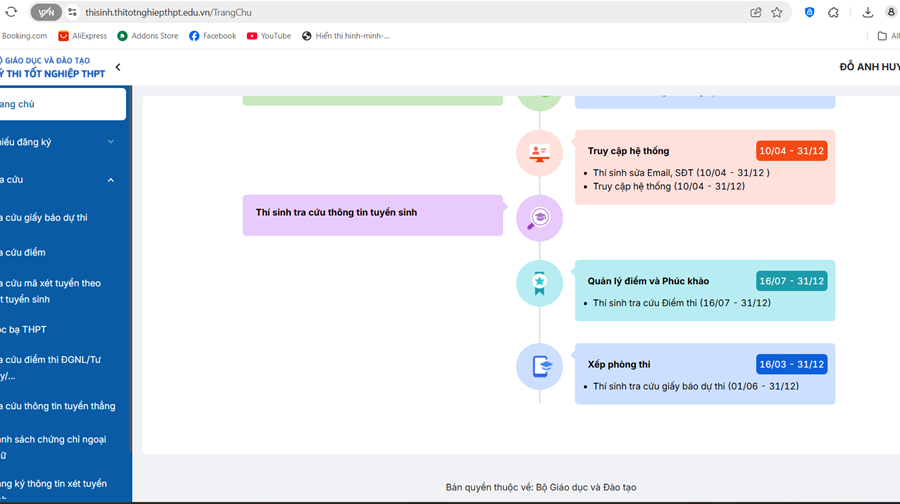The height and width of the screenshot is (504, 900).
Task: Click the blue shield icon in toolbar
Action: pyautogui.click(x=809, y=12)
